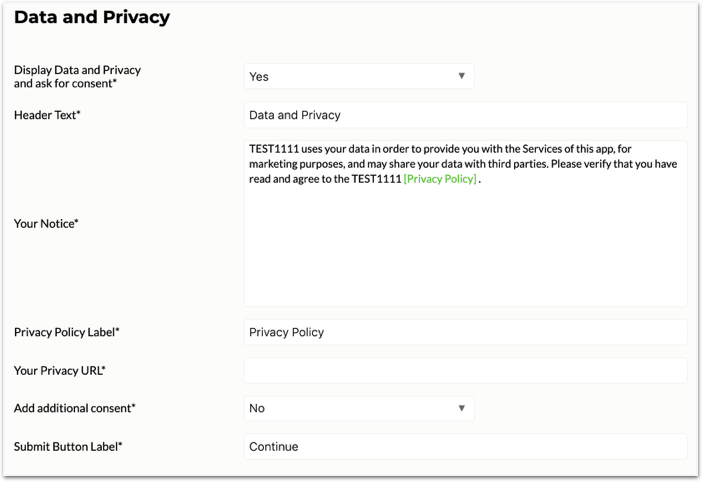Click the blank area below the notice text
The image size is (703, 482).
pyautogui.click(x=465, y=247)
